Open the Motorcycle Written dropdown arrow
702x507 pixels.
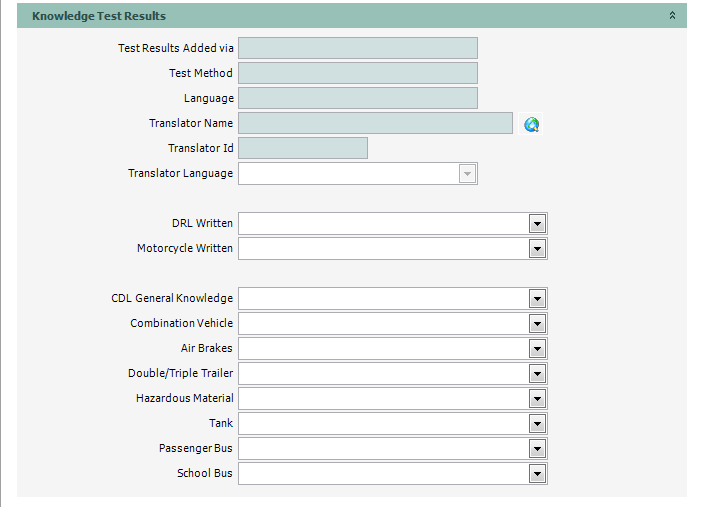[x=537, y=249]
